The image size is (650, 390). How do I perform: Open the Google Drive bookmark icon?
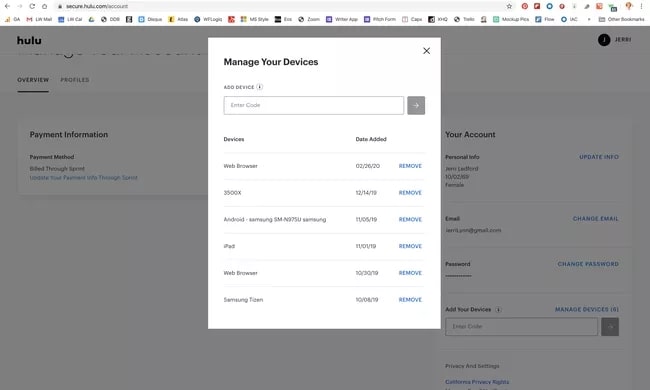[91, 19]
